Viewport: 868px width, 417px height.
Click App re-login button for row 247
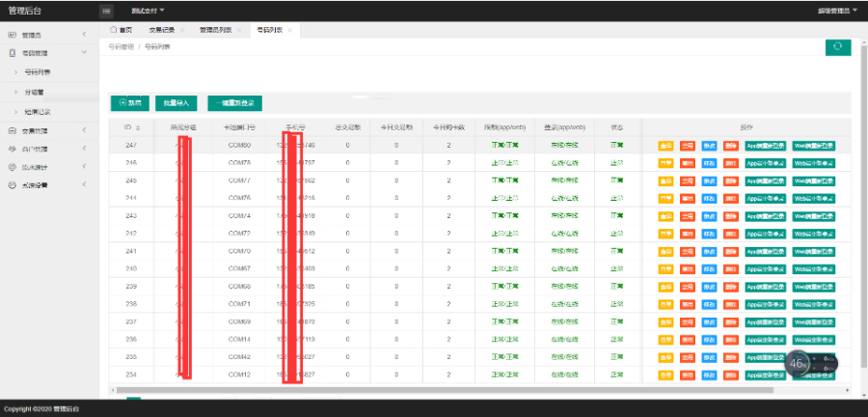coord(766,146)
